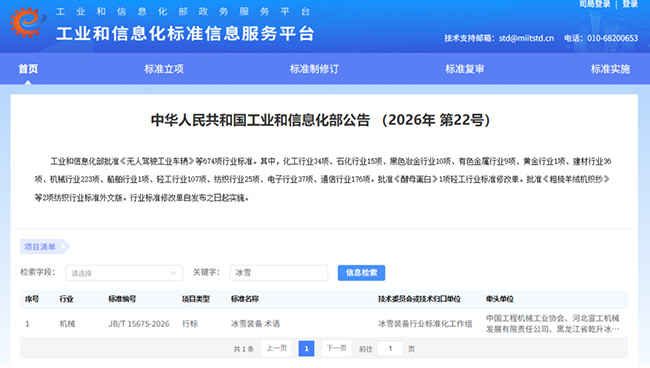Image resolution: width=650 pixels, height=368 pixels.
Task: Open the 首页 navigation tab
Action: [x=28, y=69]
